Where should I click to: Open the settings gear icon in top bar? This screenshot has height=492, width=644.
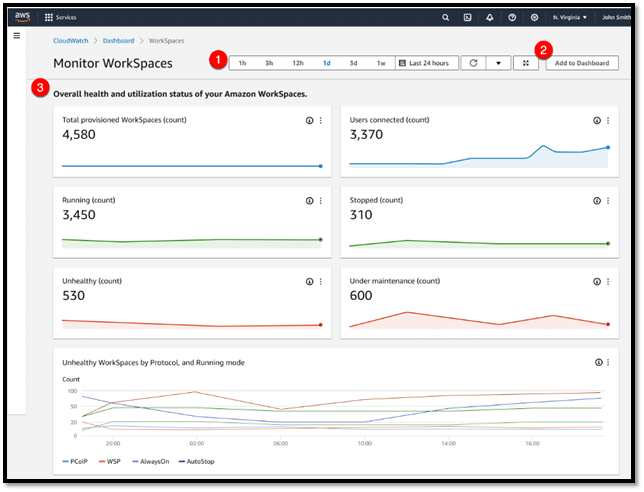534,17
